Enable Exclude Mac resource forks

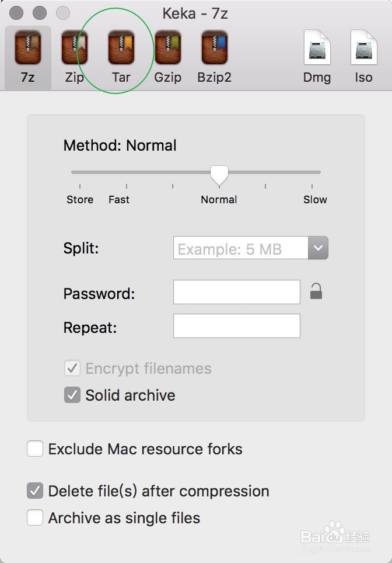pos(35,449)
